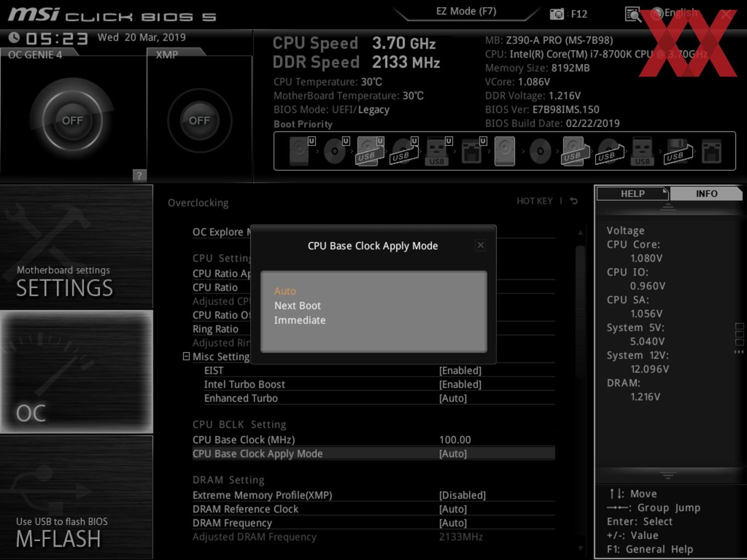The width and height of the screenshot is (747, 560).
Task: Select the Enhanced Turbo row label
Action: [x=241, y=398]
